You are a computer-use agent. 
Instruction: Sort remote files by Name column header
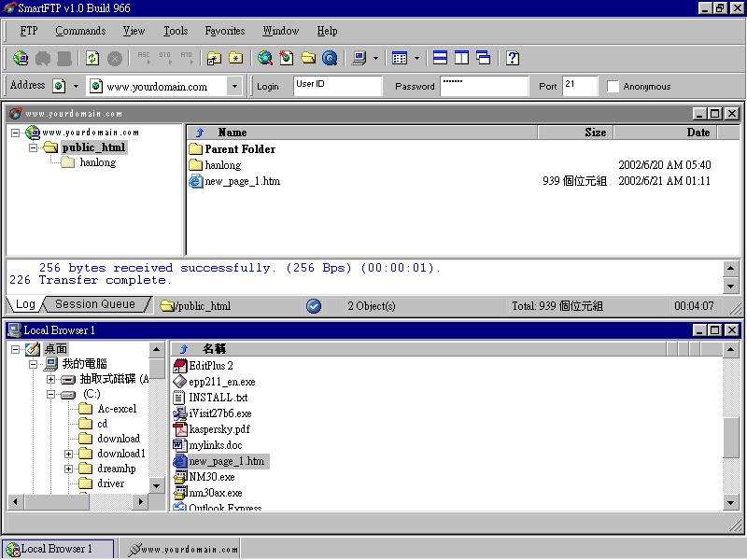(362, 133)
